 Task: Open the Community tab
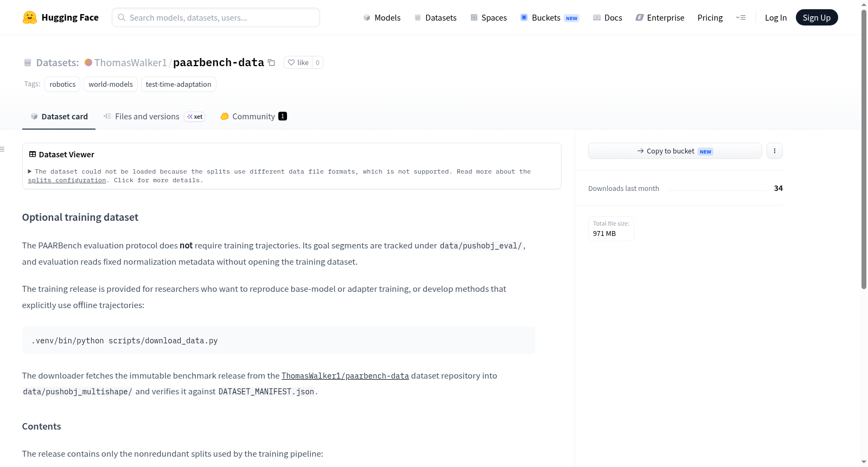(x=253, y=117)
